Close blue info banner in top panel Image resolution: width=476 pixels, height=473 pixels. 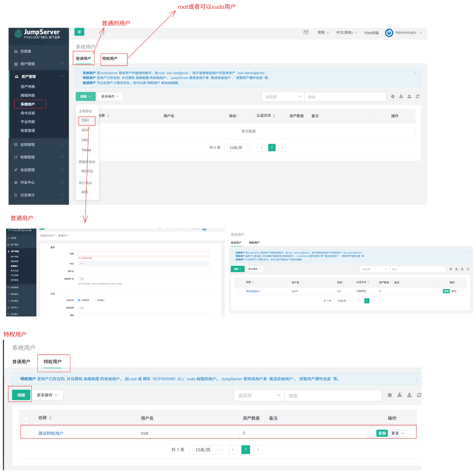pos(415,73)
